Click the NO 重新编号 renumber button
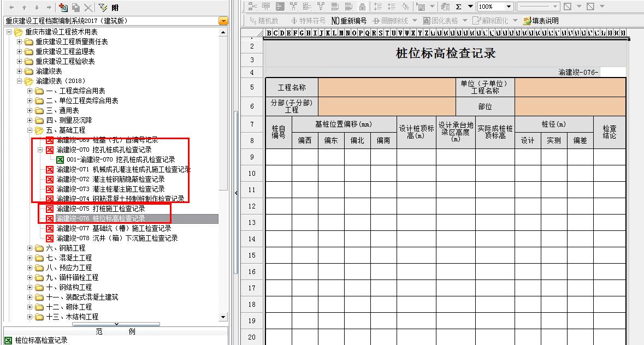This screenshot has width=644, height=345. pyautogui.click(x=349, y=21)
